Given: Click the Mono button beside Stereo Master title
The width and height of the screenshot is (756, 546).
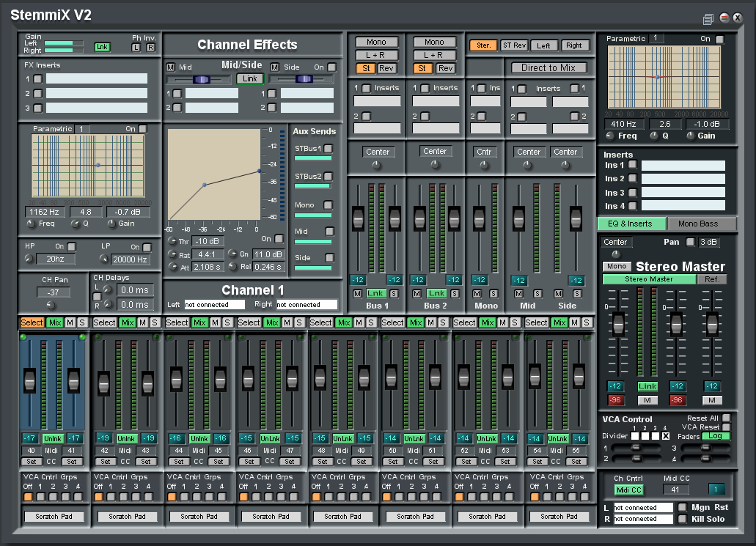Looking at the screenshot, I should tap(617, 266).
